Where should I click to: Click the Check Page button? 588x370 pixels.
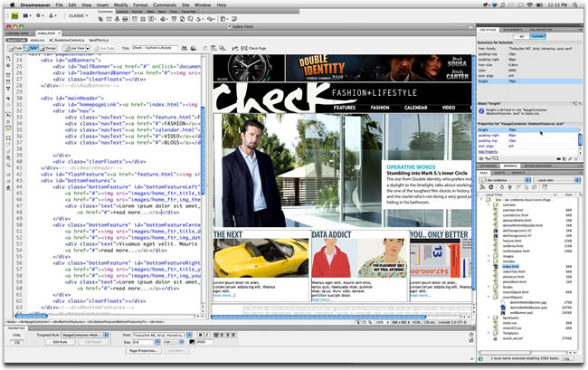[x=254, y=48]
